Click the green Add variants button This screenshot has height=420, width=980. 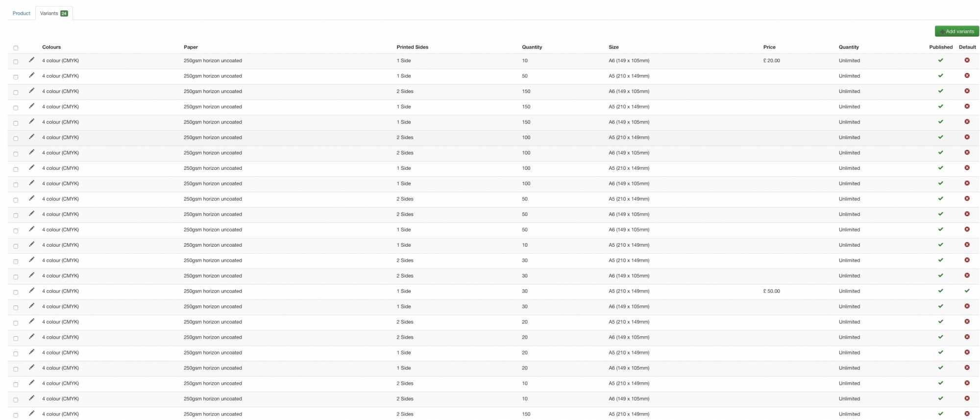[x=956, y=31]
